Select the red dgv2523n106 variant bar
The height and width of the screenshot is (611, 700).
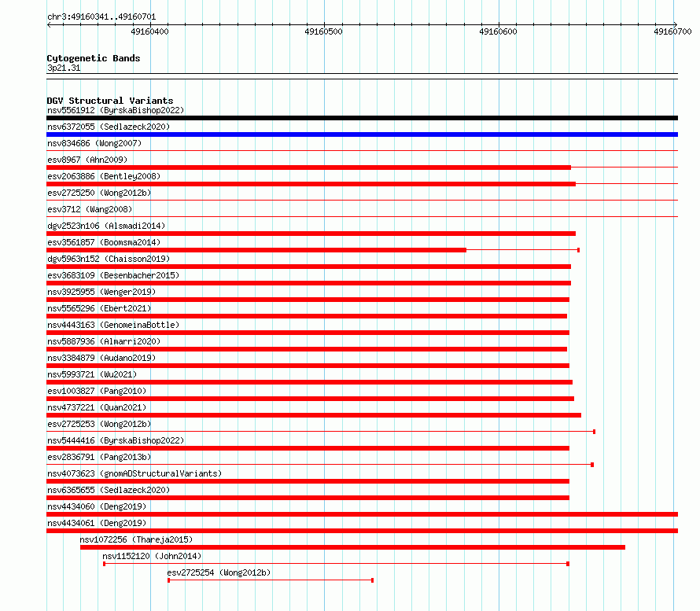[311, 234]
